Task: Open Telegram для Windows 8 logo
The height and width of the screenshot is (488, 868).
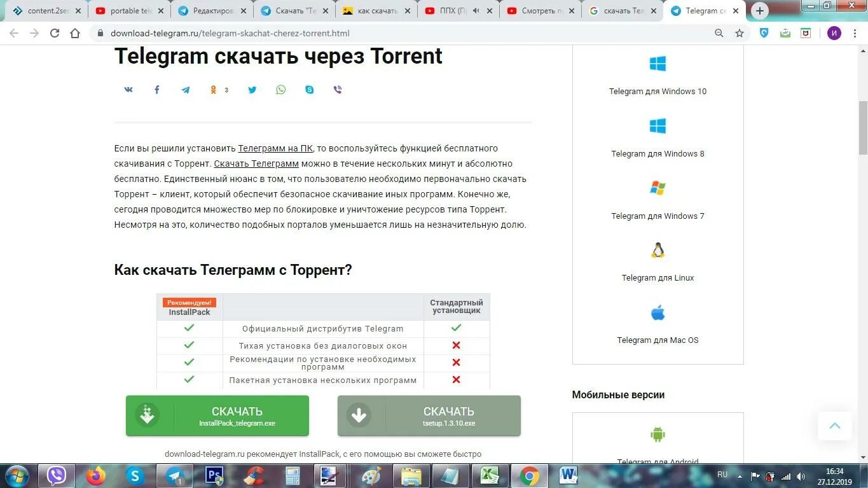Action: (658, 126)
